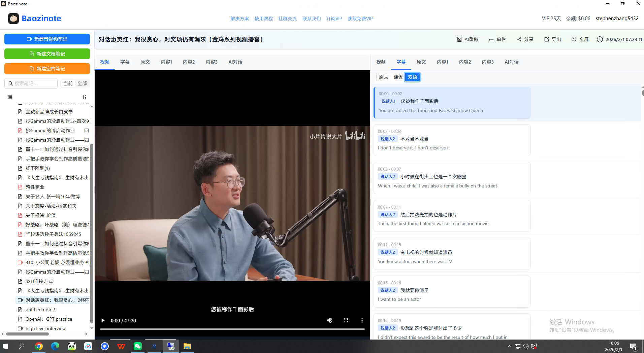
Task: Switch layout to 单栏 single column
Action: pos(497,39)
